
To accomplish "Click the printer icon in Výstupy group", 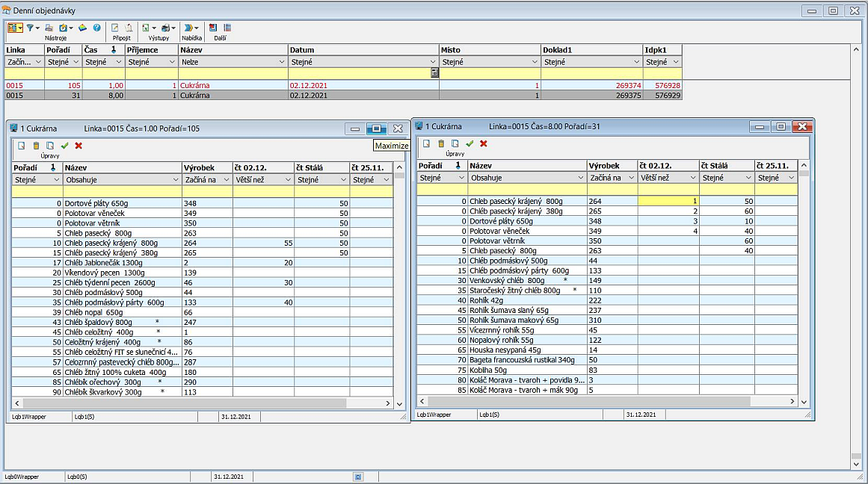I will pyautogui.click(x=165, y=28).
